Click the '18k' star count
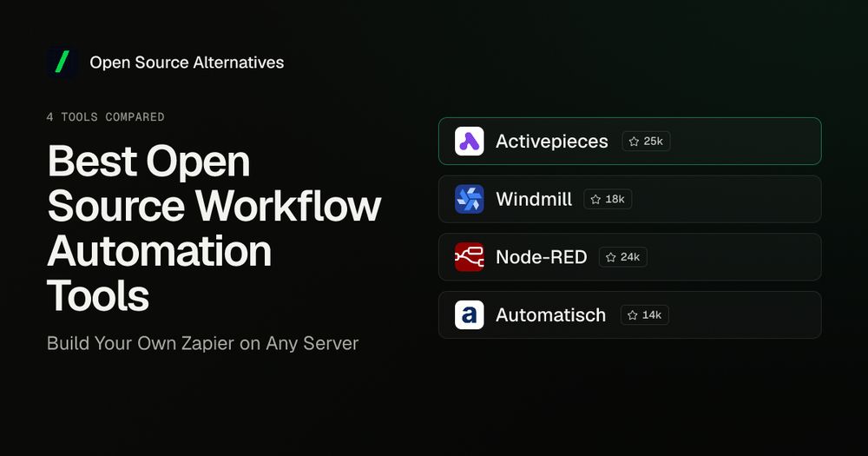 (615, 199)
